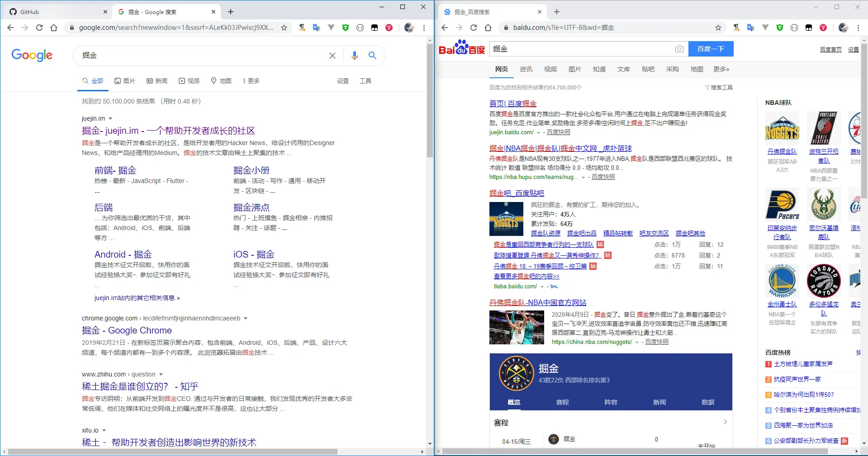This screenshot has height=456, width=868.
Task: Open Google's 更多 search options menu
Action: (x=251, y=81)
